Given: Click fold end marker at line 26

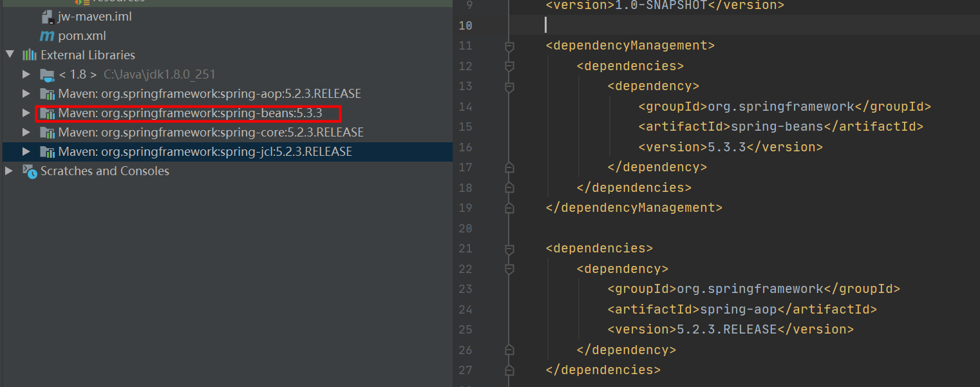Looking at the screenshot, I should click(x=509, y=350).
